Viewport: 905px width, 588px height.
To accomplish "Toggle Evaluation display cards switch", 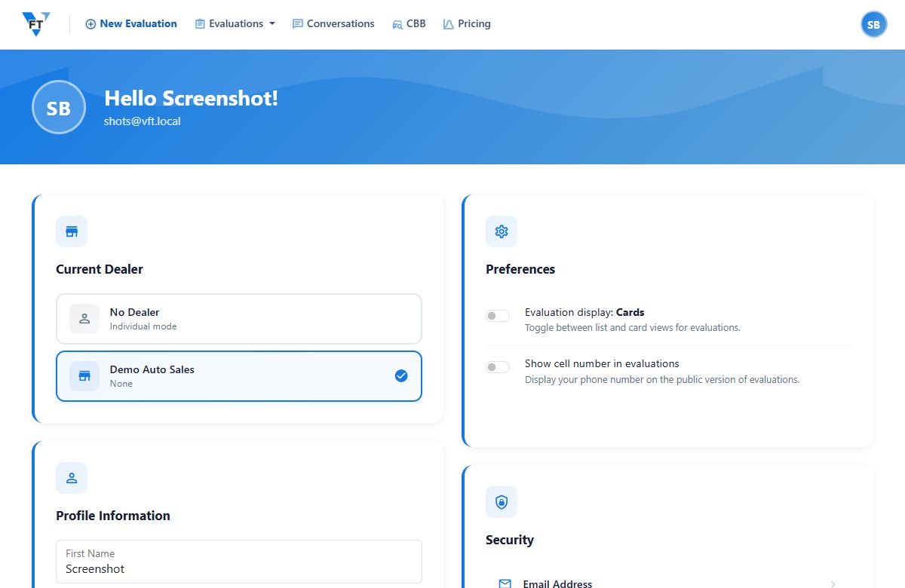I will 498,316.
